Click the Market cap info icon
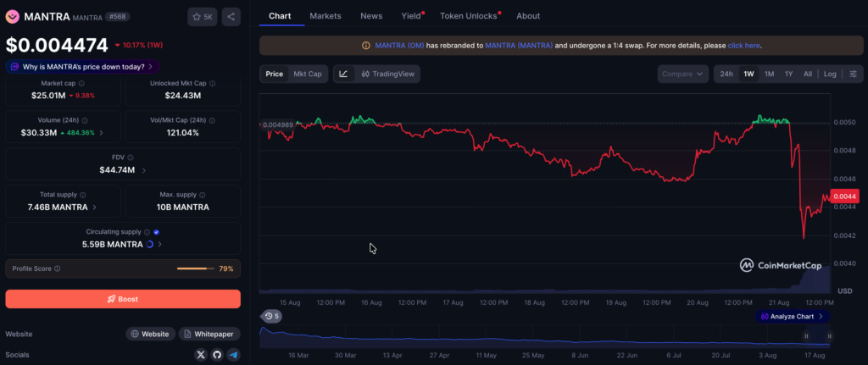The width and height of the screenshot is (868, 365). coord(82,84)
